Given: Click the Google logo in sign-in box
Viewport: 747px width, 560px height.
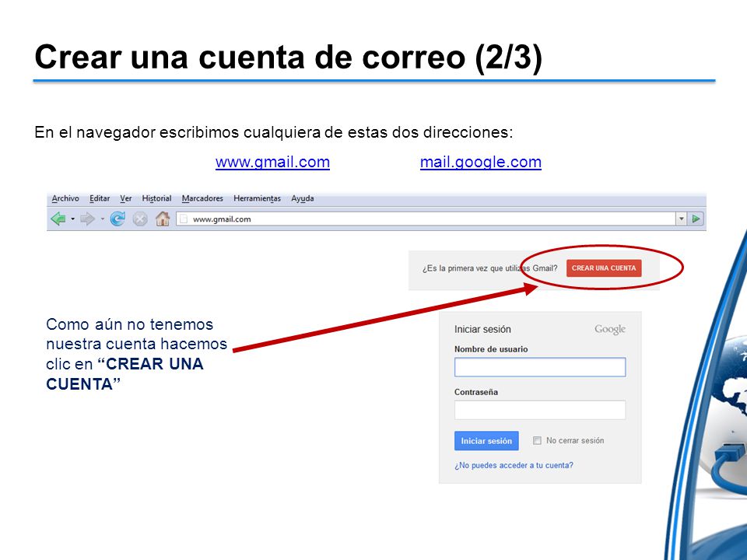Looking at the screenshot, I should pyautogui.click(x=610, y=329).
